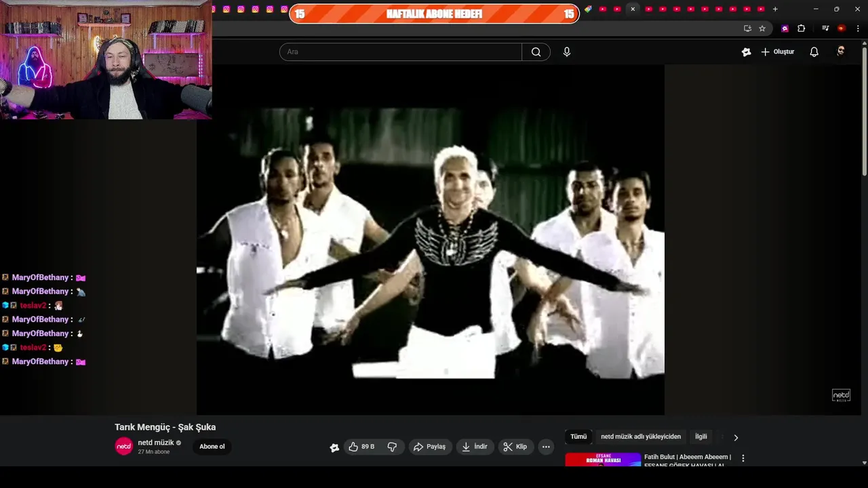Image resolution: width=868 pixels, height=488 pixels.
Task: Open the YouTube account avatar menu
Action: [841, 52]
